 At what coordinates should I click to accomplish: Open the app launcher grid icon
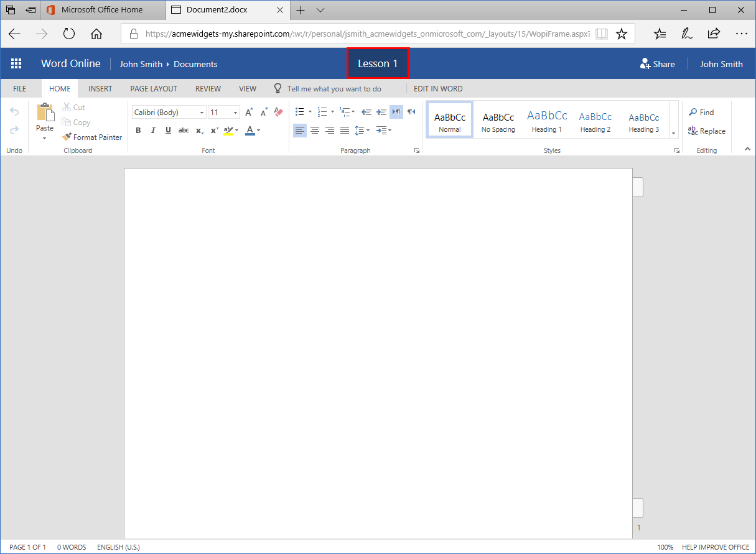tap(16, 63)
